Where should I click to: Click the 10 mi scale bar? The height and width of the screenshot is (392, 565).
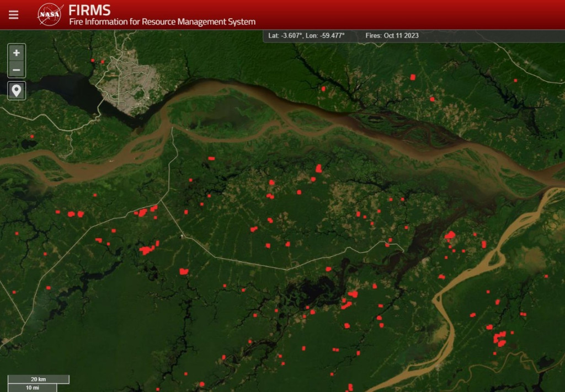coord(32,388)
